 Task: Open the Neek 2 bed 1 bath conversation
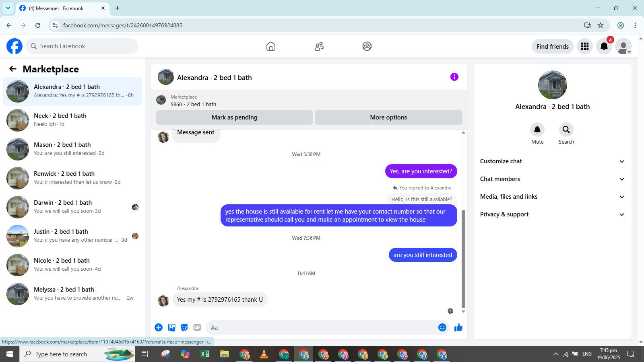coord(72,120)
